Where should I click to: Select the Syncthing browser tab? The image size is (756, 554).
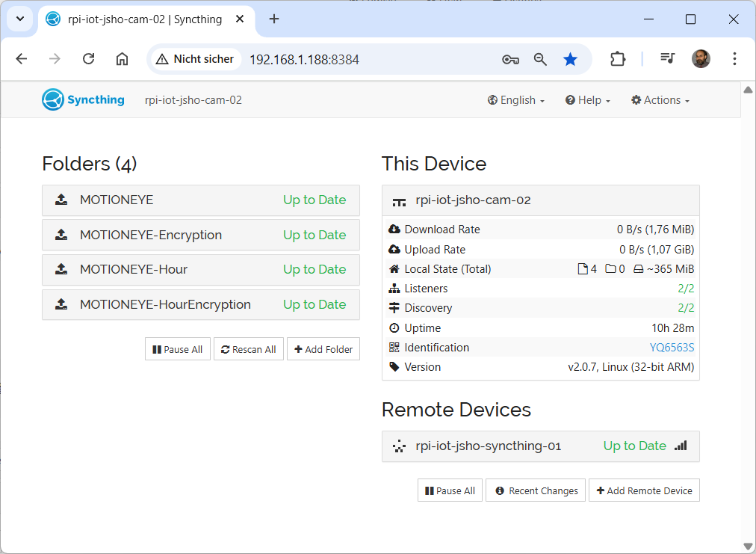(146, 19)
